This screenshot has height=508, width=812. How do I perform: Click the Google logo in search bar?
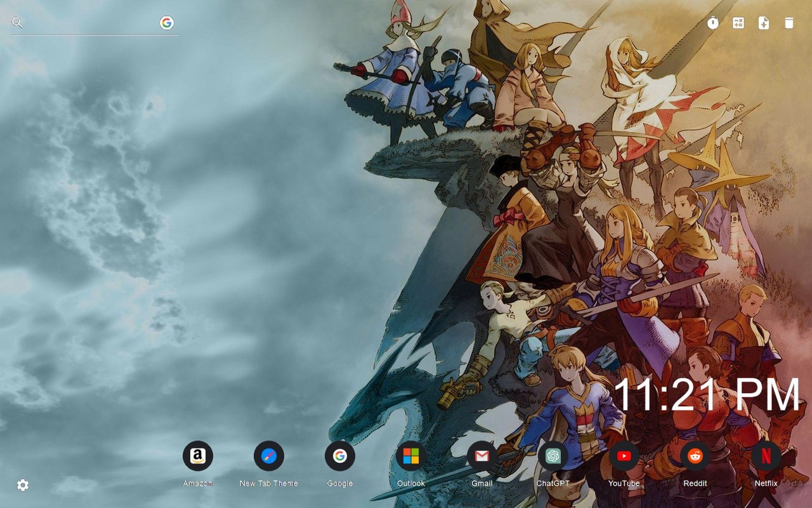(167, 23)
